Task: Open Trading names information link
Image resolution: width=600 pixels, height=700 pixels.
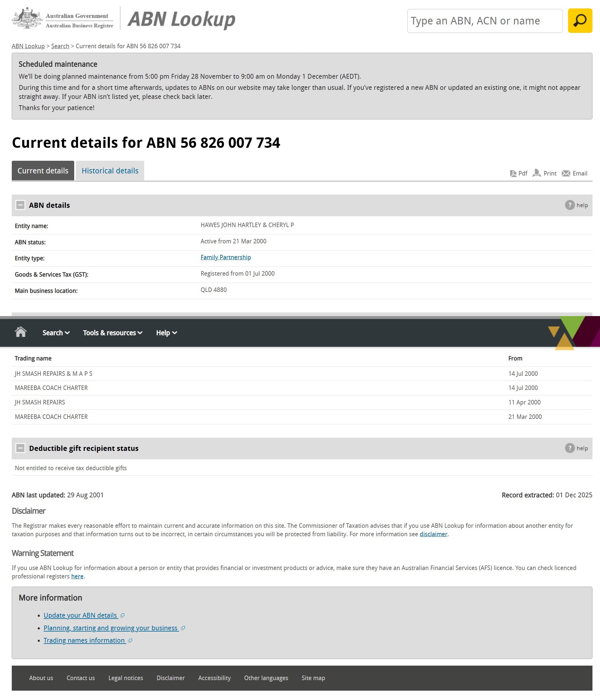Action: coord(85,641)
